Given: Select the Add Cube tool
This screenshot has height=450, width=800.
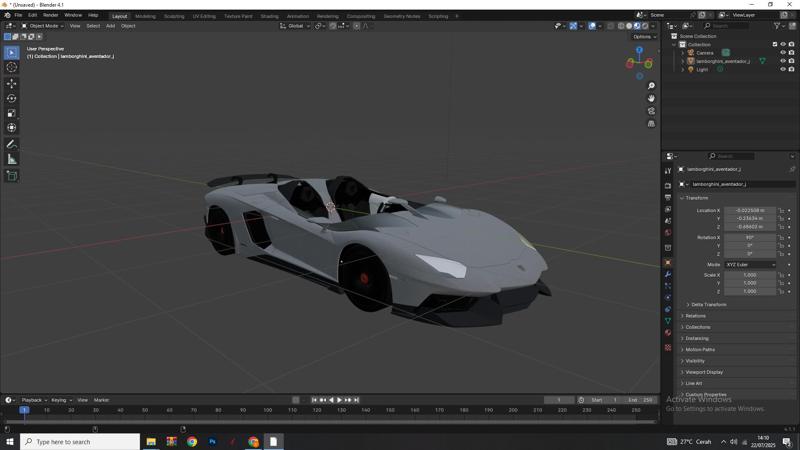Looking at the screenshot, I should (12, 176).
